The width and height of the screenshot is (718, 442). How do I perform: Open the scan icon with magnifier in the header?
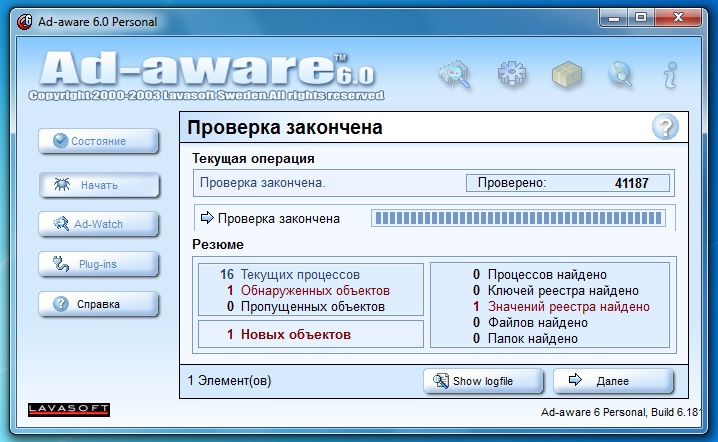tap(454, 73)
